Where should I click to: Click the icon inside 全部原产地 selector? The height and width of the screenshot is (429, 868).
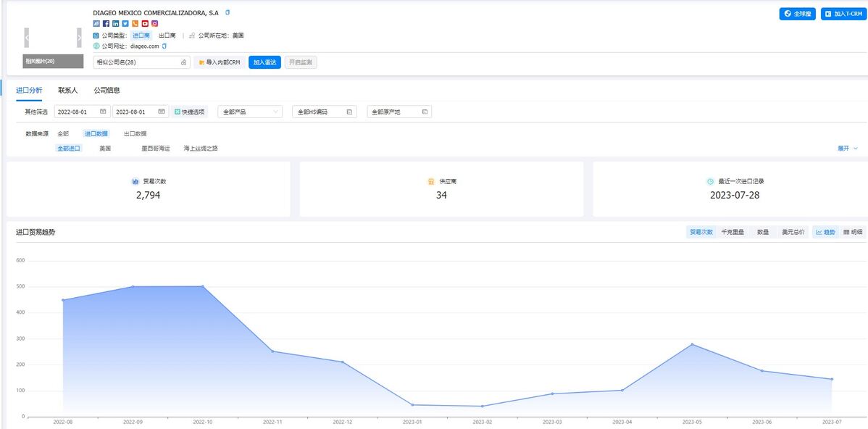pos(425,112)
